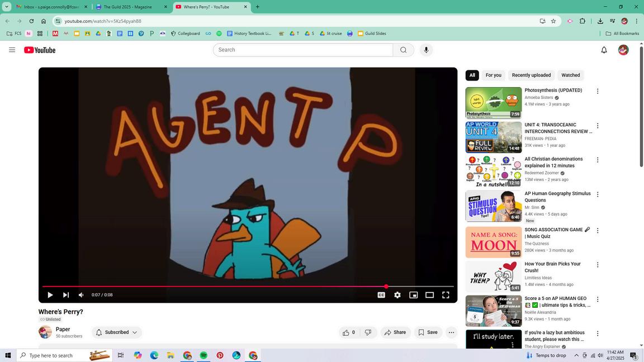Click the search magnifier button

403,50
